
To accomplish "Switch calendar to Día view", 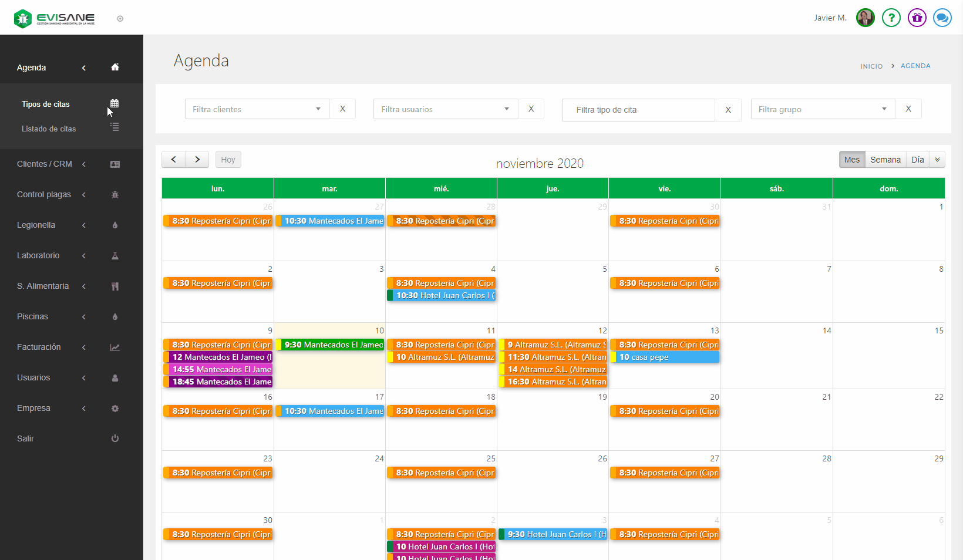I will (x=917, y=160).
